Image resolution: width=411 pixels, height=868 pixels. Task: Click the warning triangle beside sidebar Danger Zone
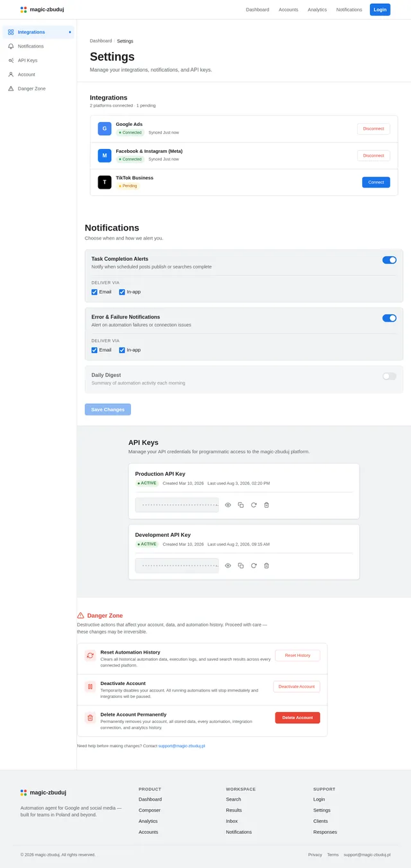(11, 89)
